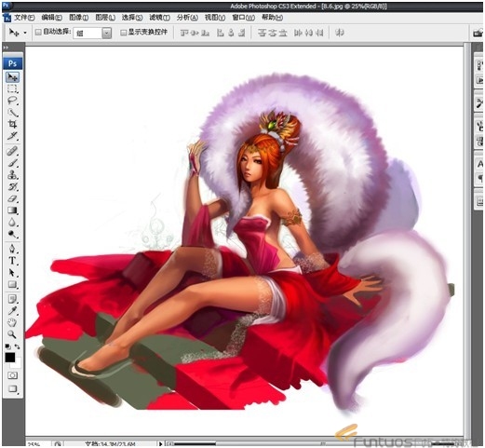This screenshot has height=448, width=485.
Task: Select the Rectangular Marquee tool
Action: 12,89
